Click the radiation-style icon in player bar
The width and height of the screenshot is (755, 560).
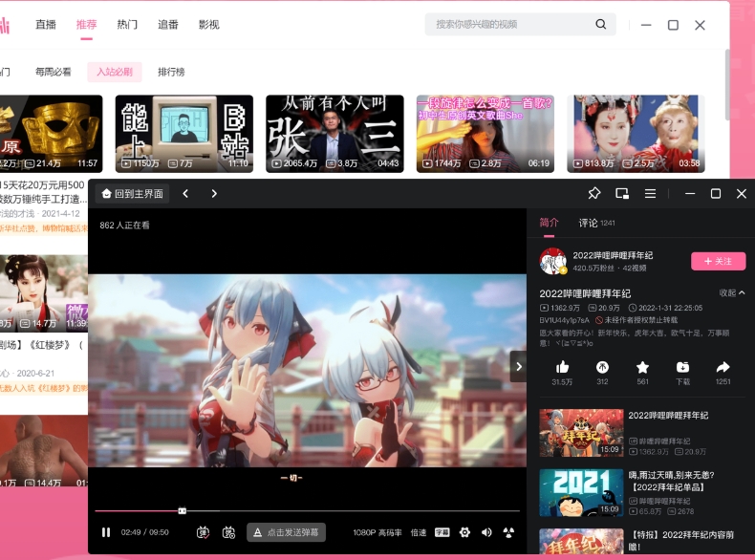point(508,532)
